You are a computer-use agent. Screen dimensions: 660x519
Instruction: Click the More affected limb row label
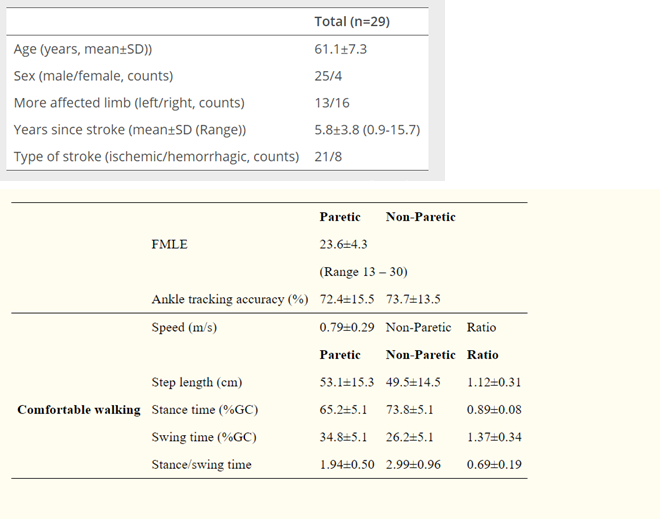(129, 103)
